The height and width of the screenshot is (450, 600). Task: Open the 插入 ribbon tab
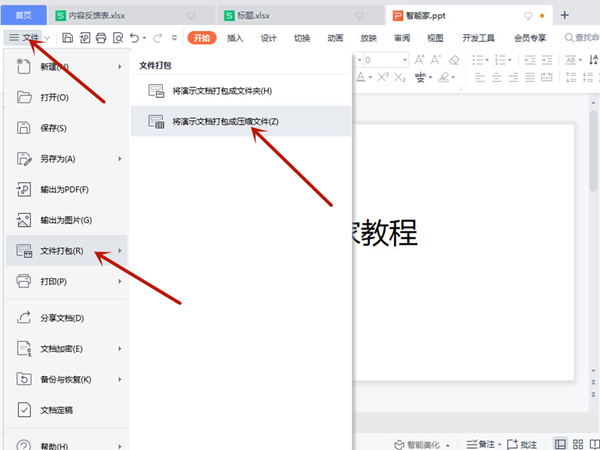[x=235, y=38]
